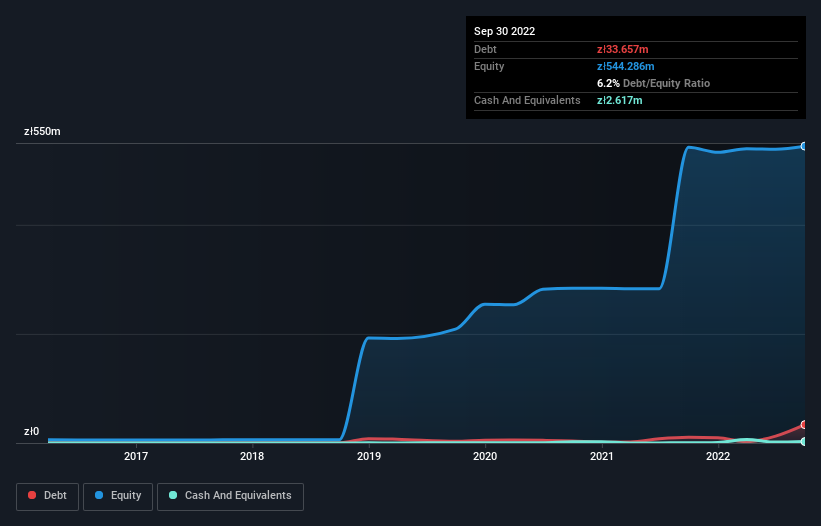Click the 2022 x-axis label
Viewport: 821px width, 526px height.
(x=718, y=456)
